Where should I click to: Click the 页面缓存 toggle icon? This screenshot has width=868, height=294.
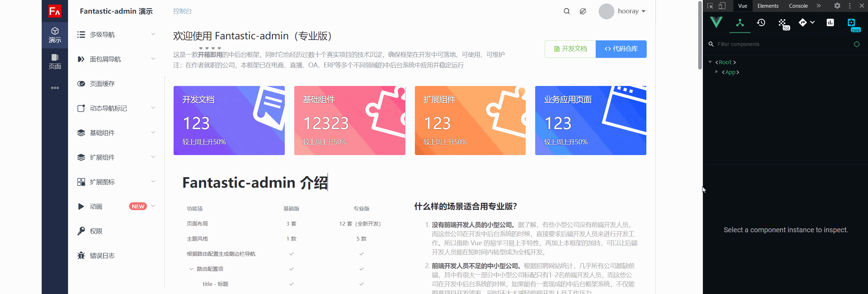pos(81,83)
